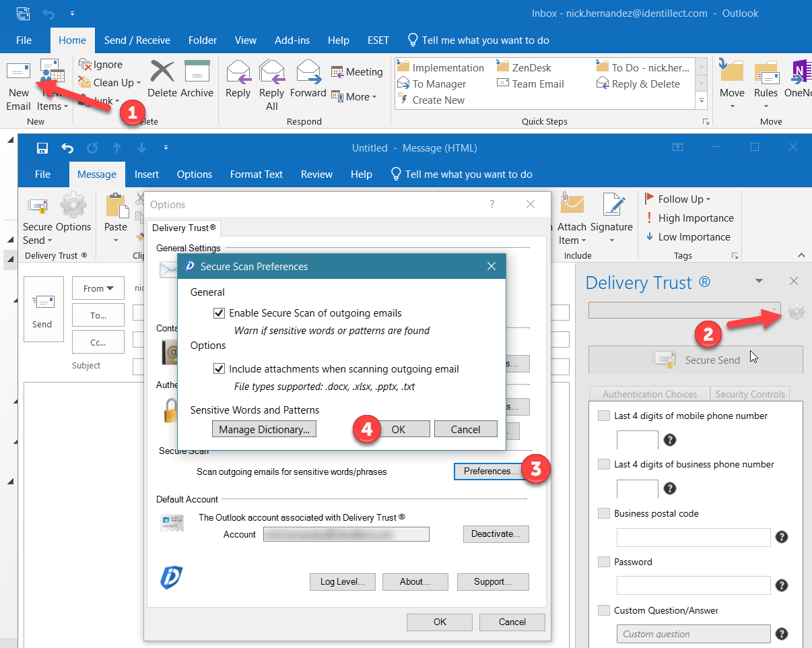The image size is (812, 648).
Task: Switch to the Review tab in message window
Action: pos(317,174)
